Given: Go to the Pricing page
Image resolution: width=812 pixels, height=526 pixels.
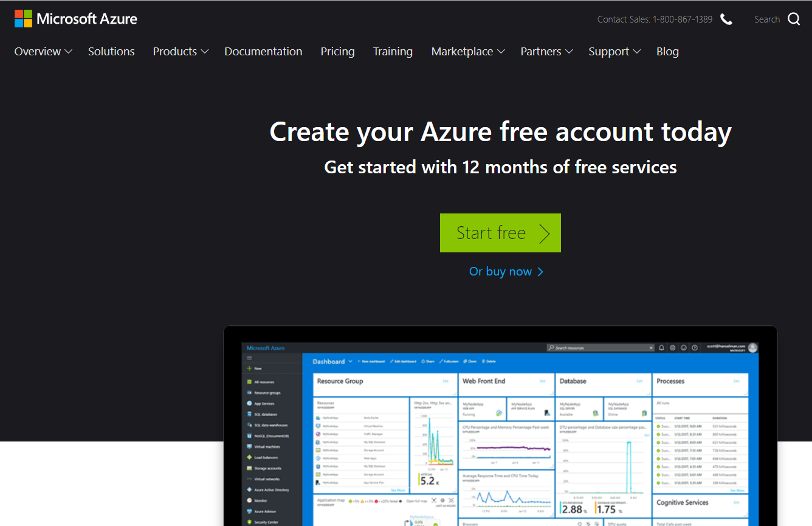Looking at the screenshot, I should click(337, 52).
